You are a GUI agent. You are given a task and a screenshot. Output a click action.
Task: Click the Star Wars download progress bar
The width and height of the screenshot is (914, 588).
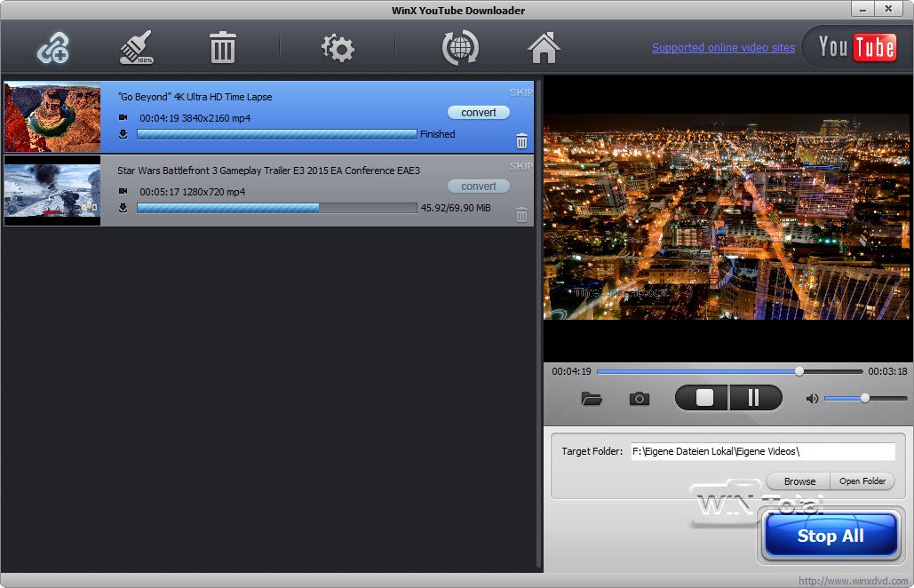point(277,208)
